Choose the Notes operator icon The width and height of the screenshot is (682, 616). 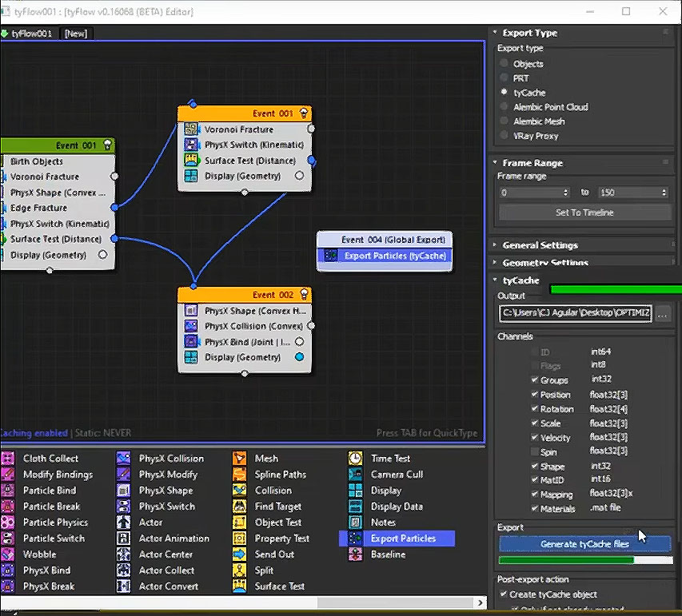(x=355, y=522)
